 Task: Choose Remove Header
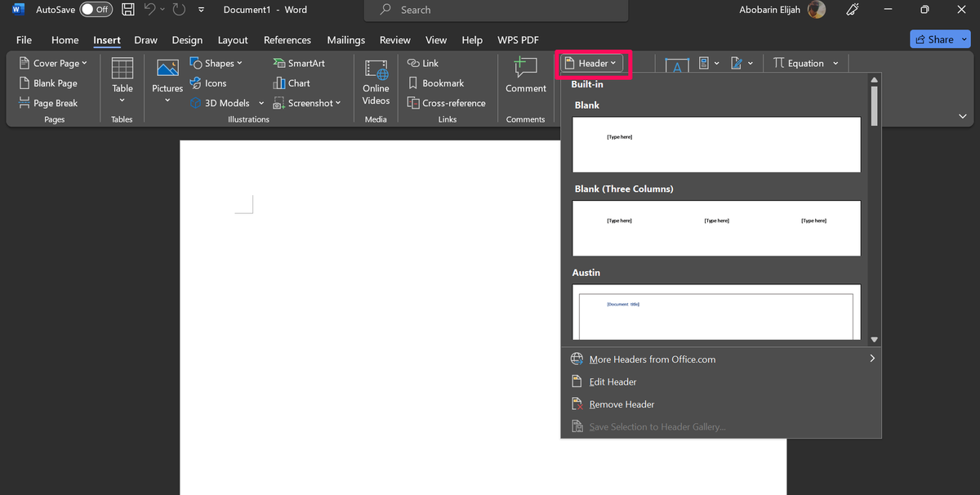[721, 404]
